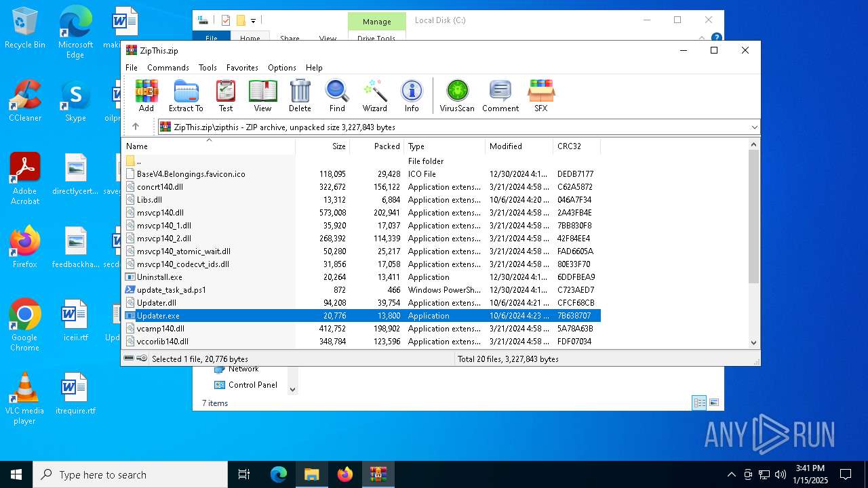Select Libs.dll in the list

[x=361, y=200]
